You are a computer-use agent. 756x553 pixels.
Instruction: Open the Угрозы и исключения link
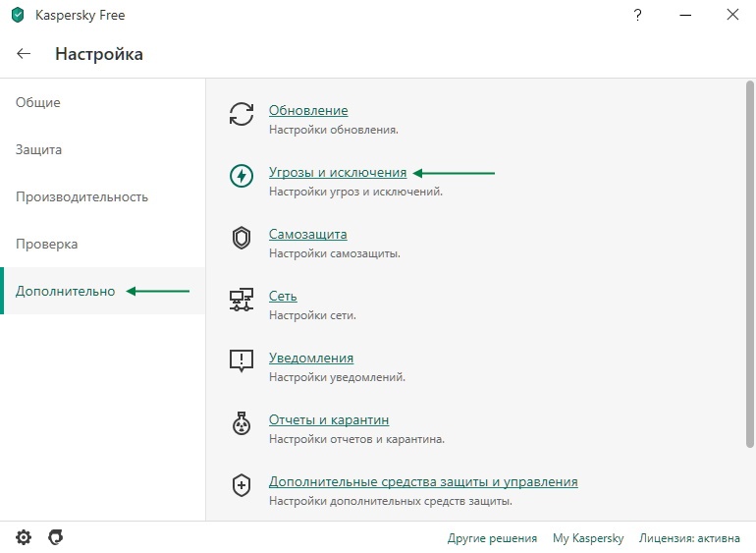coord(338,172)
